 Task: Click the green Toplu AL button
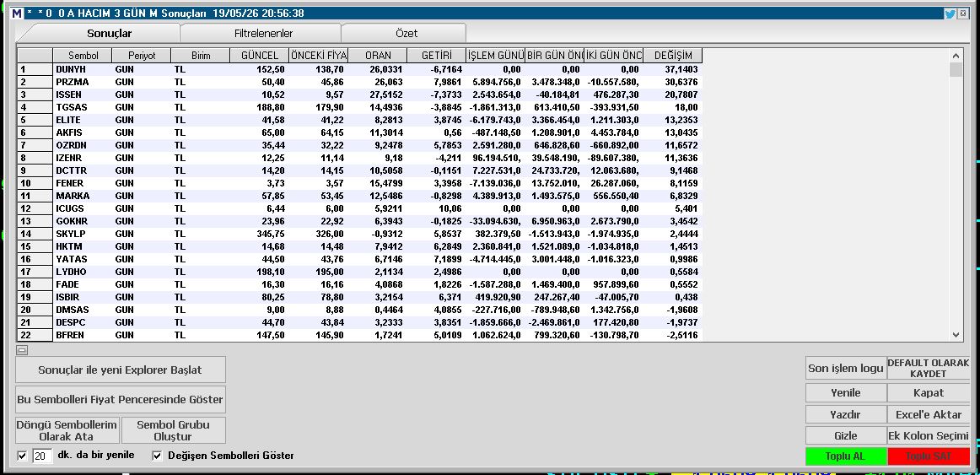(x=846, y=456)
